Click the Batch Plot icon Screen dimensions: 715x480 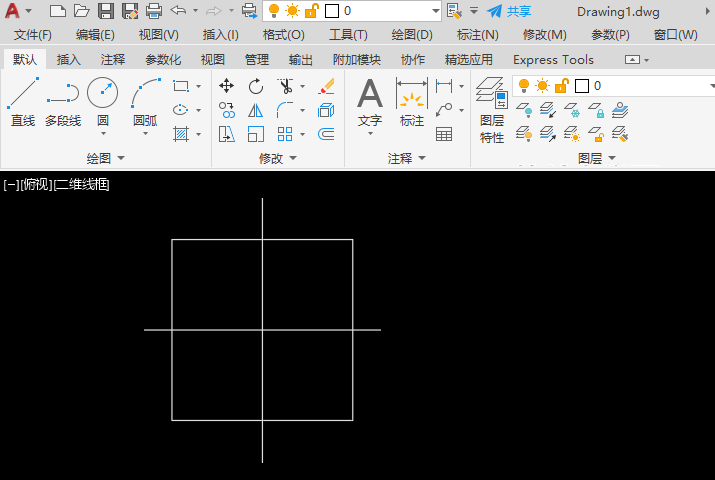249,11
